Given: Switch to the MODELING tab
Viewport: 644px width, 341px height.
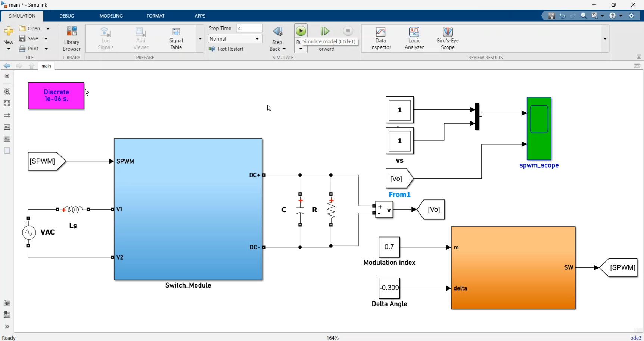Looking at the screenshot, I should tap(111, 16).
